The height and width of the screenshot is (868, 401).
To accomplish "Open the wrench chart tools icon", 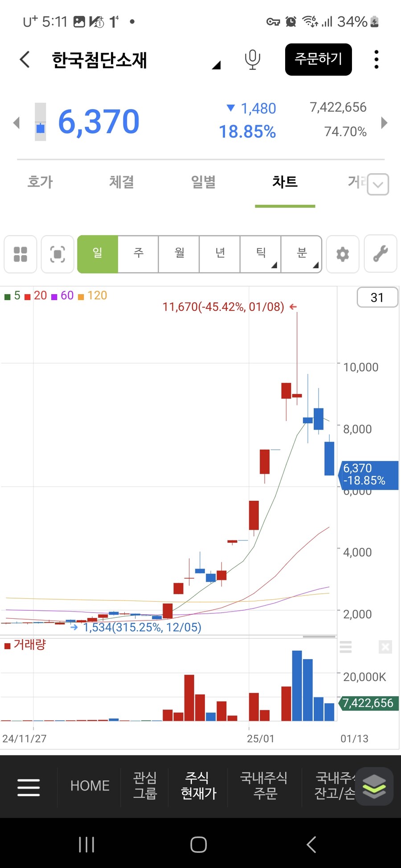I will (380, 254).
